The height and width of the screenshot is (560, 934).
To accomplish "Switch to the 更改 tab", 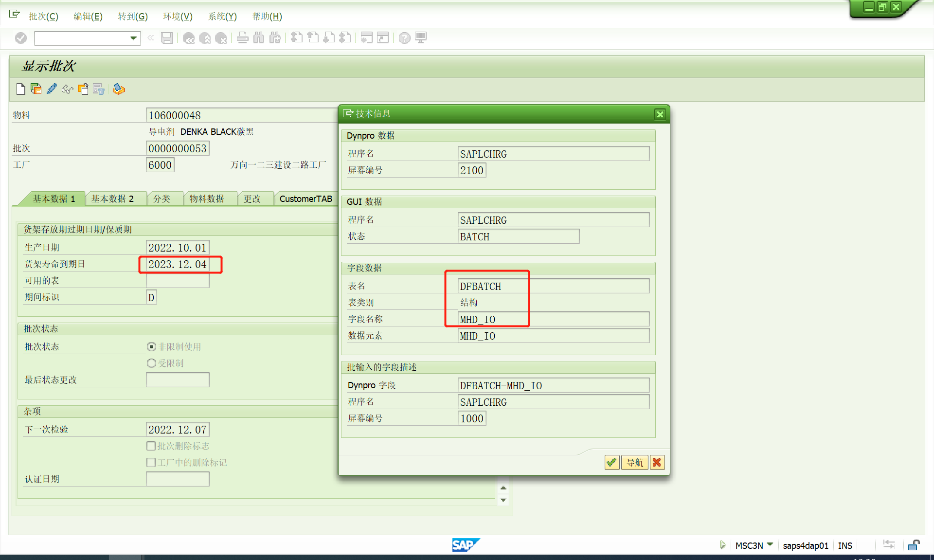I will pyautogui.click(x=252, y=199).
